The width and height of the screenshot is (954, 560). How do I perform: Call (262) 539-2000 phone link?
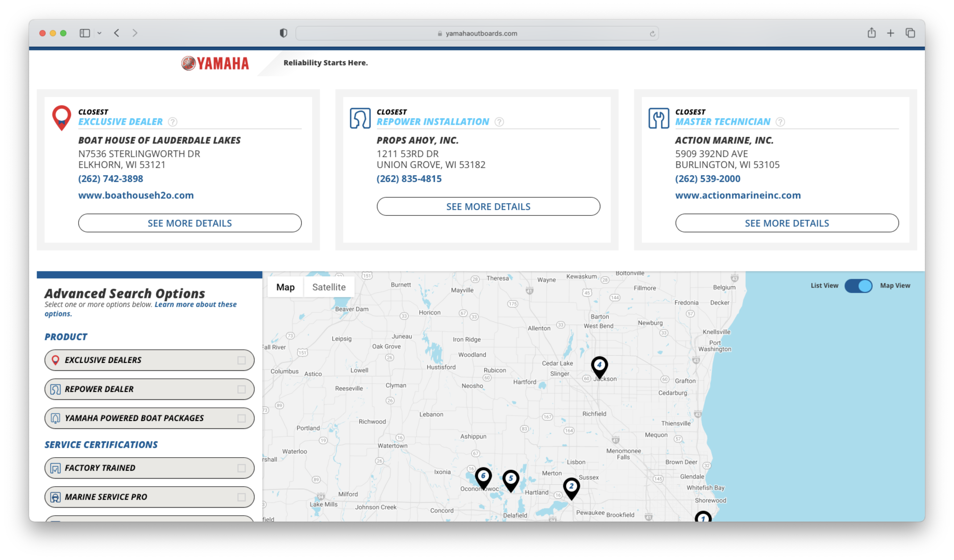point(707,179)
